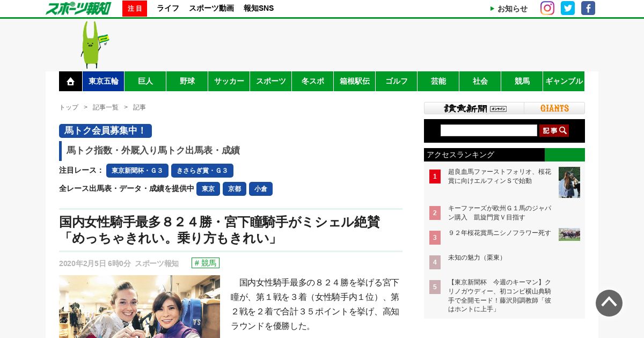The width and height of the screenshot is (644, 338).
Task: Open the 注目 red tab
Action: click(x=135, y=9)
